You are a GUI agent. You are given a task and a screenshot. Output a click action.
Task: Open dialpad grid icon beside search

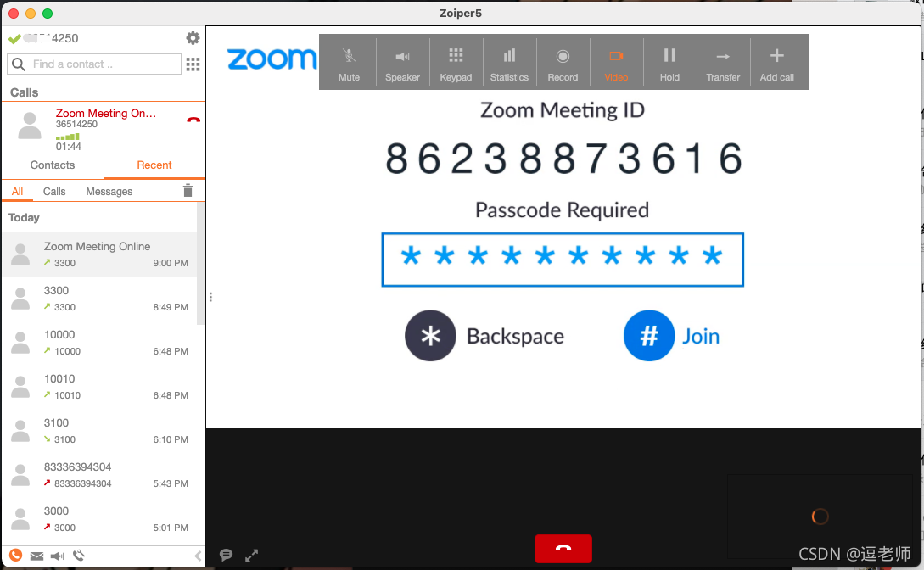(x=193, y=64)
